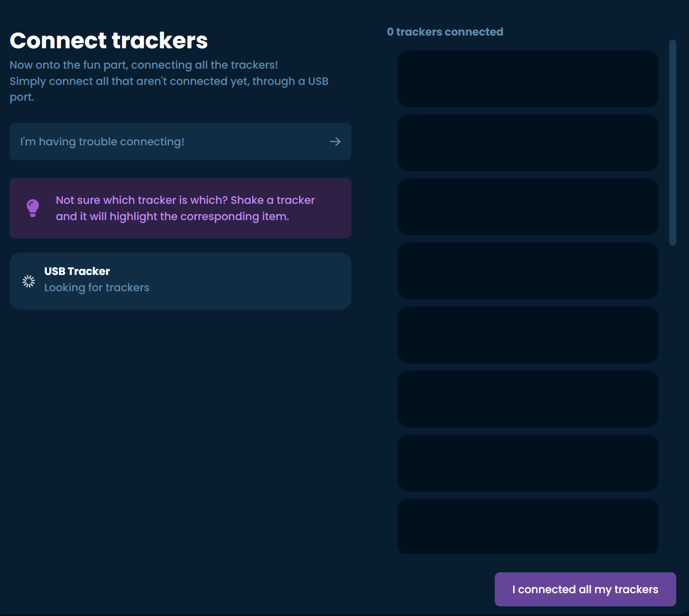The image size is (689, 616).
Task: Click the bottom tracker placeholder card
Action: [528, 527]
